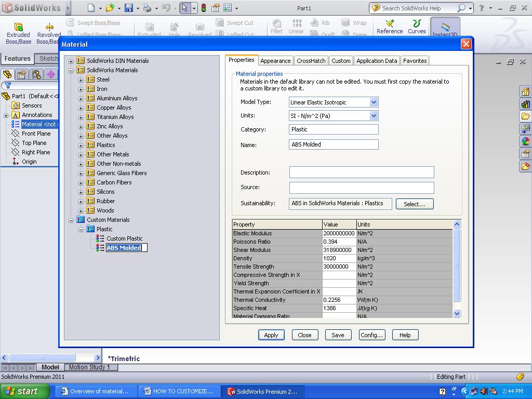532x399 pixels.
Task: Click the property table scroll-down arrow
Action: click(x=457, y=313)
